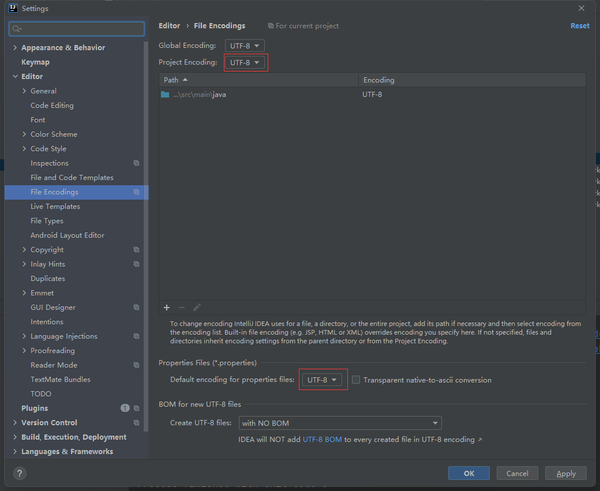
Task: Open the Project Encoding dropdown
Action: [x=245, y=62]
